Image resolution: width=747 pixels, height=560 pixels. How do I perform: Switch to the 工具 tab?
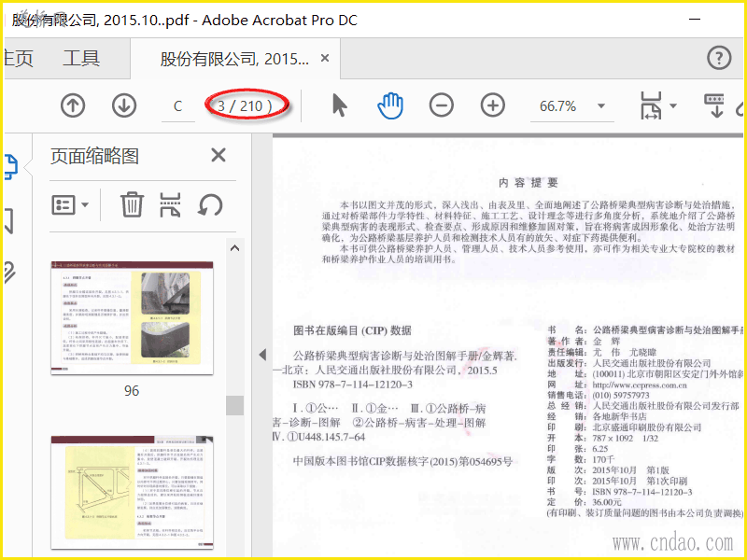81,59
